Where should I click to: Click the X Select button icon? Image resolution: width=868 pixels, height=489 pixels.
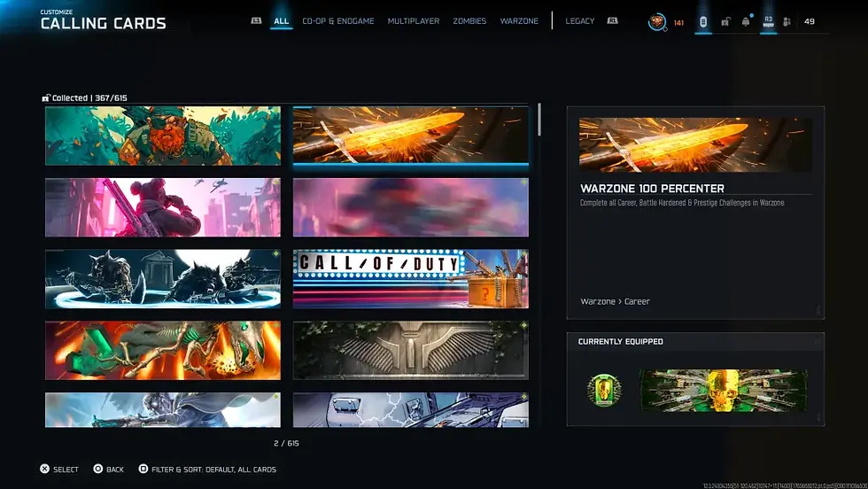(45, 469)
